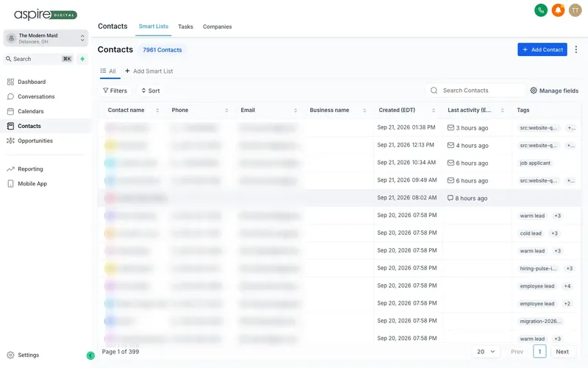Sort by Email column arrows

tap(295, 110)
